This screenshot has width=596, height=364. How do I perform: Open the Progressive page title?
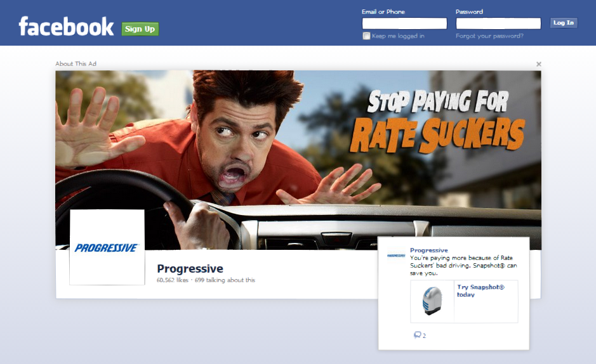click(x=190, y=268)
